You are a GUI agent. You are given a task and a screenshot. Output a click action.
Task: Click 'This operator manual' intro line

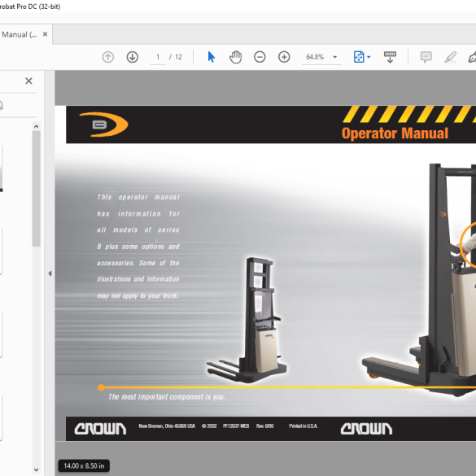pyautogui.click(x=138, y=197)
